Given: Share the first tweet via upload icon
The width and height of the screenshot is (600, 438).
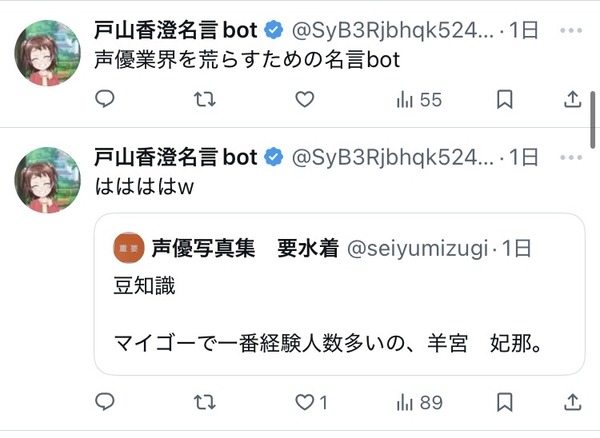Looking at the screenshot, I should click(572, 99).
